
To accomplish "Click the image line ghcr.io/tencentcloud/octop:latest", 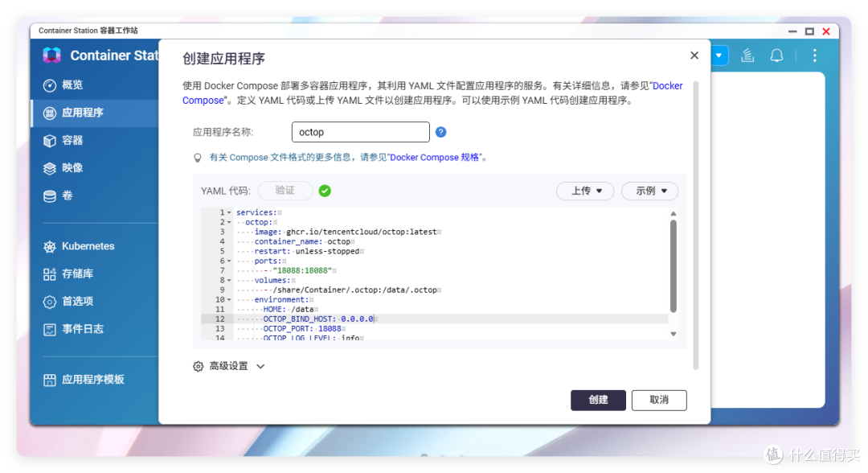I will tap(346, 232).
